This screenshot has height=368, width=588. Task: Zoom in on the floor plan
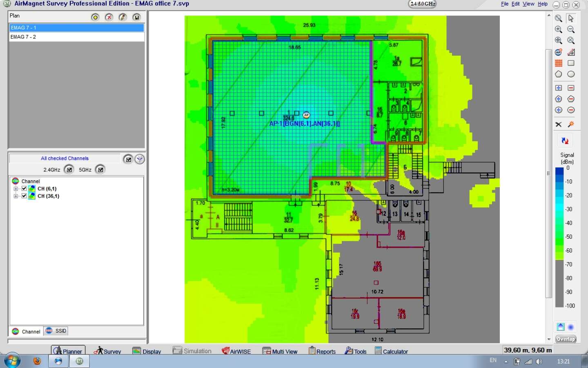click(x=559, y=29)
